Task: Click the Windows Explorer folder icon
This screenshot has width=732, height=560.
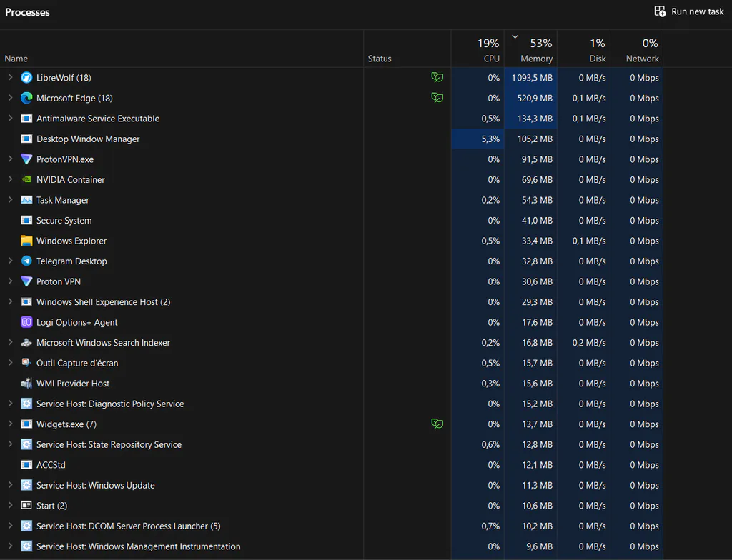Action: click(26, 241)
